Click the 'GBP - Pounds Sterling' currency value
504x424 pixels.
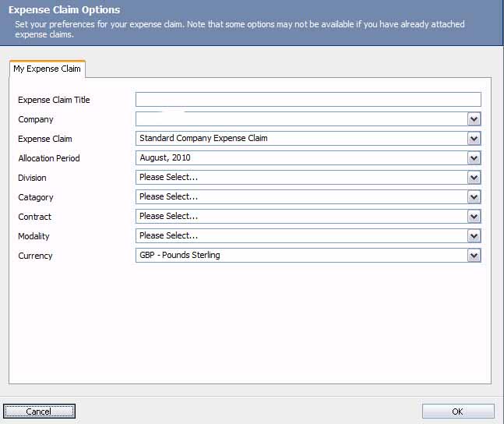[180, 256]
